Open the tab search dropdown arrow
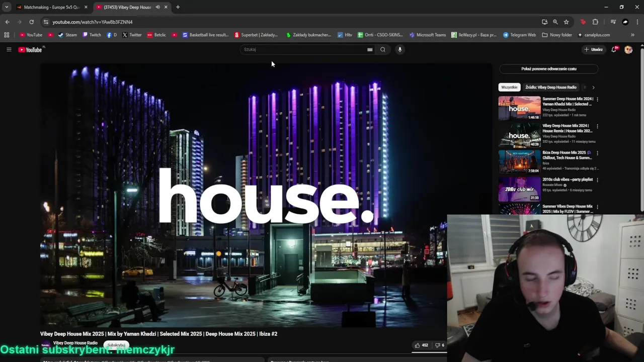 point(7,7)
